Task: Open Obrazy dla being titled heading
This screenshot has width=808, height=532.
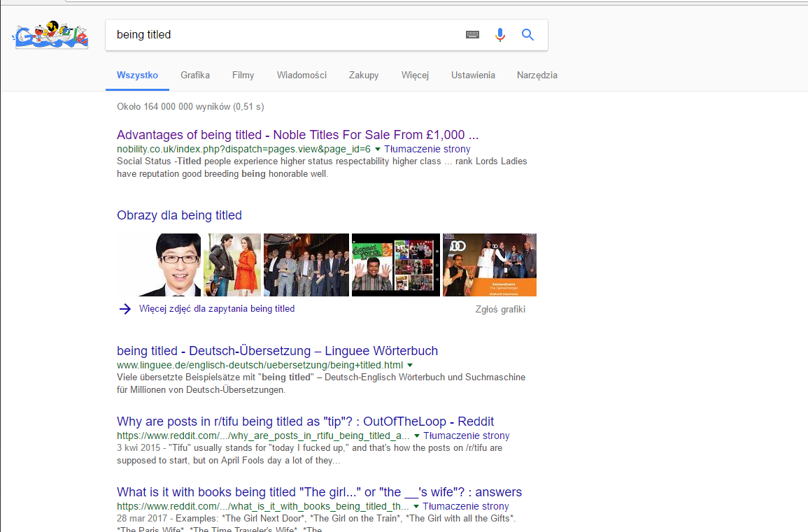Action: pos(179,215)
